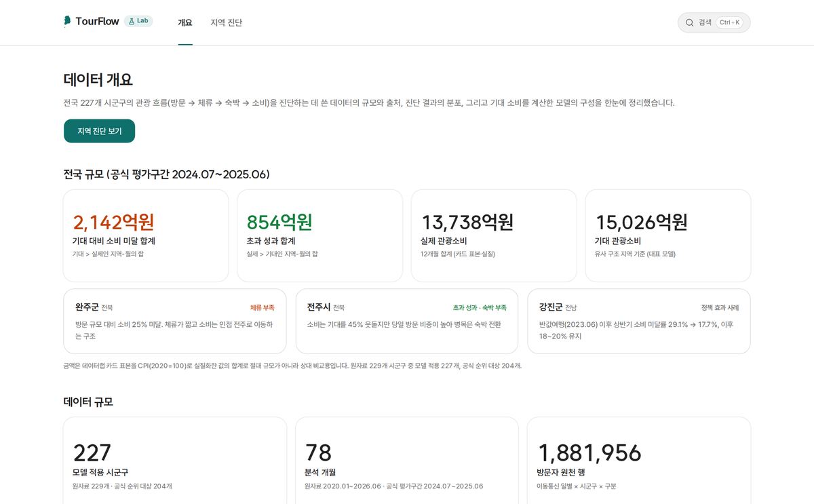
Task: Switch to the 지역 진단 tab
Action: pos(226,22)
